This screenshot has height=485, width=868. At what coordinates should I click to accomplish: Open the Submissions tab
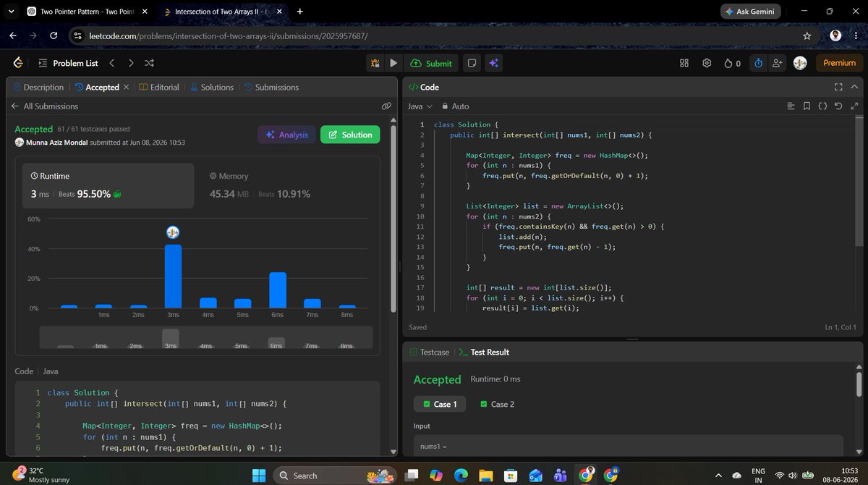click(x=271, y=87)
